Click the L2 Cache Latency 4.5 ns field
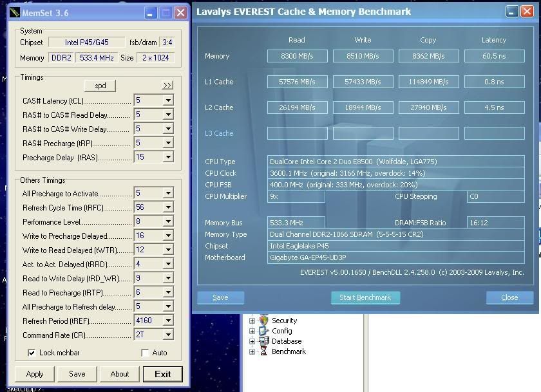The width and height of the screenshot is (541, 392). [495, 107]
